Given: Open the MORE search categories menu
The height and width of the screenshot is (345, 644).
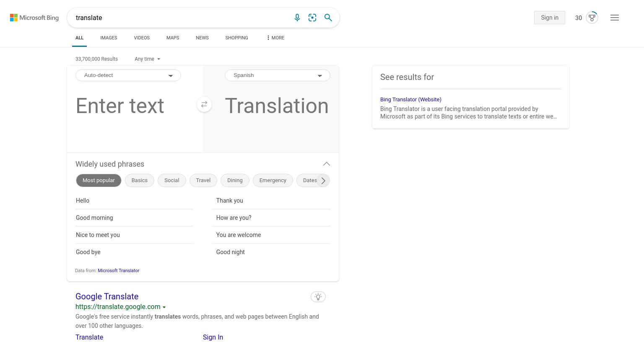Looking at the screenshot, I should (275, 38).
